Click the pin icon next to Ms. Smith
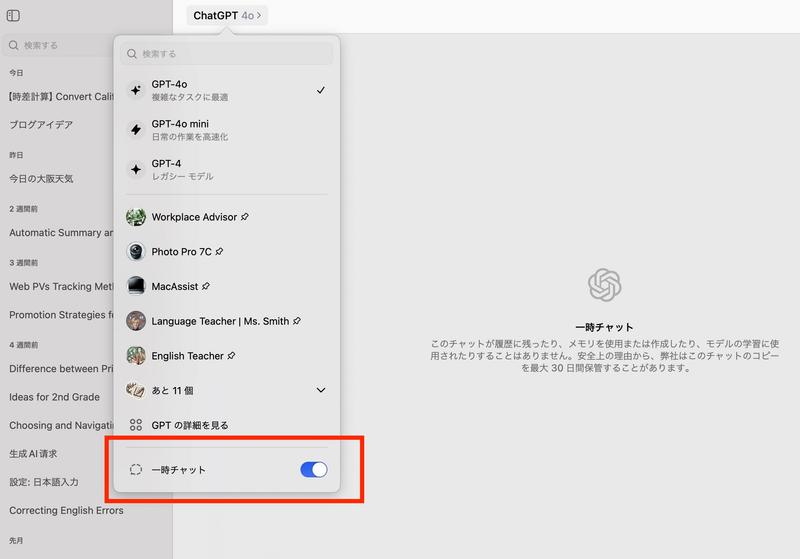The image size is (800, 559). click(x=297, y=321)
